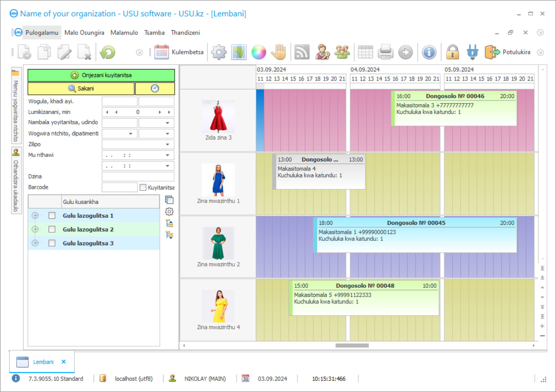Switch to the Lembani tab
The image size is (556, 392).
click(43, 362)
